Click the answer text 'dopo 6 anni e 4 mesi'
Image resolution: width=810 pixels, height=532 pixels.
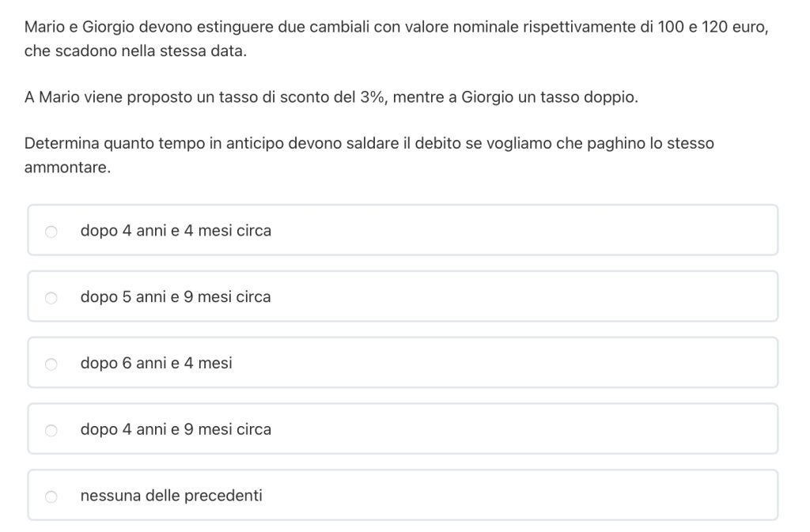coord(157,364)
